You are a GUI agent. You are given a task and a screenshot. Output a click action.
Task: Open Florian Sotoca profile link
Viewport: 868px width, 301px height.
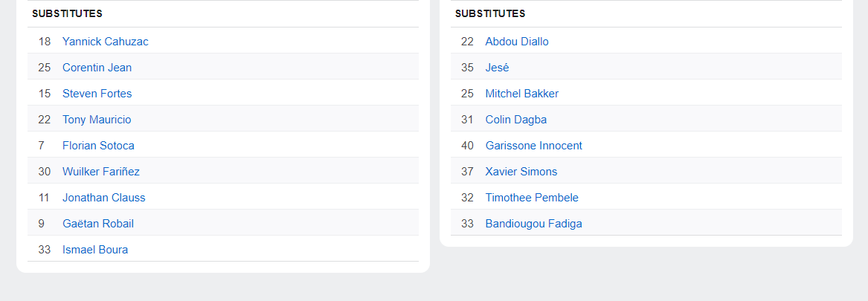pos(98,146)
